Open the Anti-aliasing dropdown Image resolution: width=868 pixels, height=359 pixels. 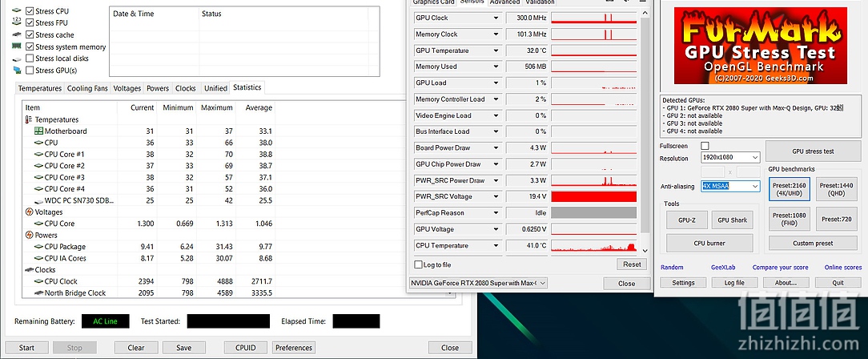point(731,186)
